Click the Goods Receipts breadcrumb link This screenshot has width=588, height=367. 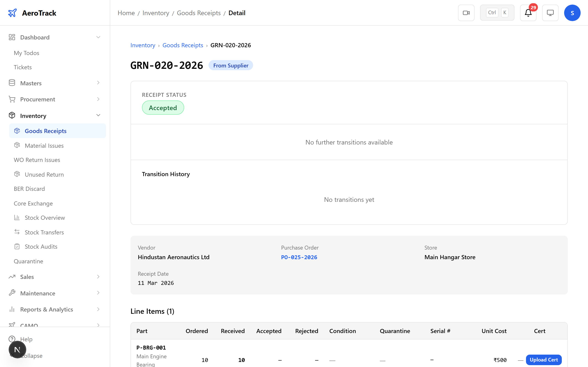(183, 45)
